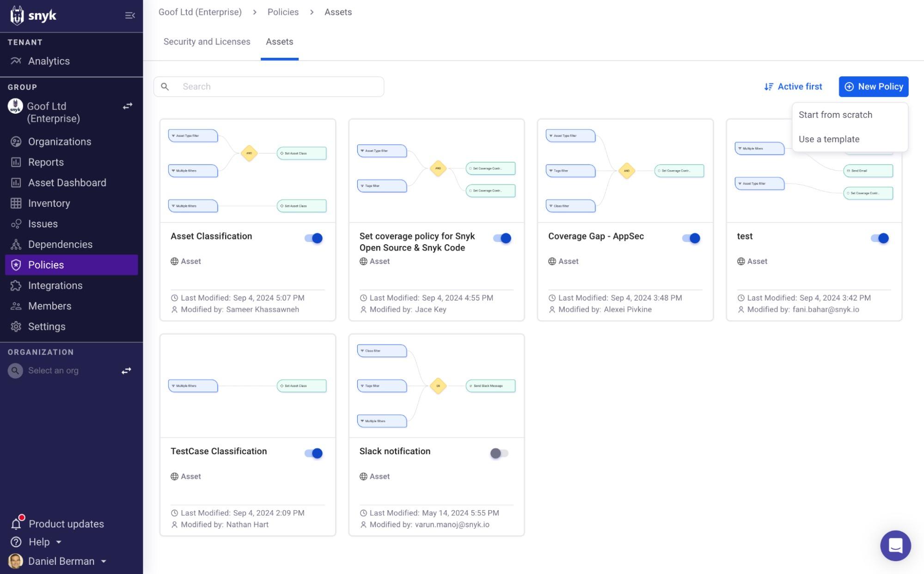Open Coverage Gap - AppSec policy title

596,236
